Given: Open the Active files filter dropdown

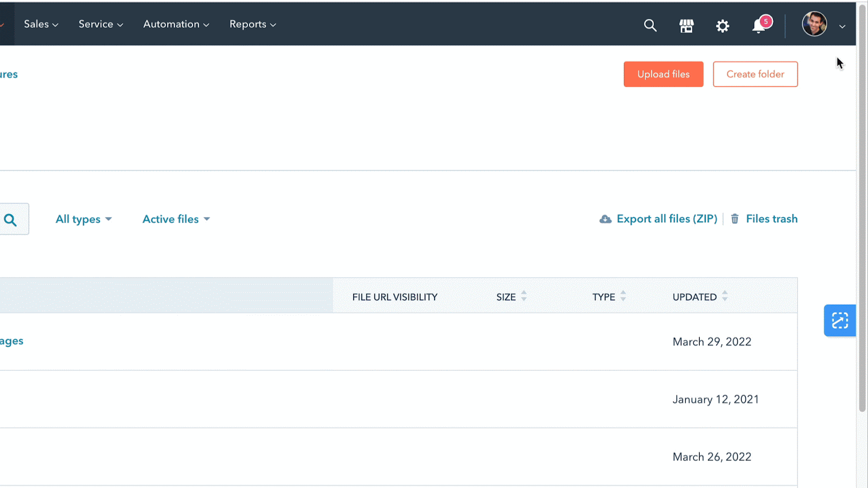Looking at the screenshot, I should pos(175,219).
